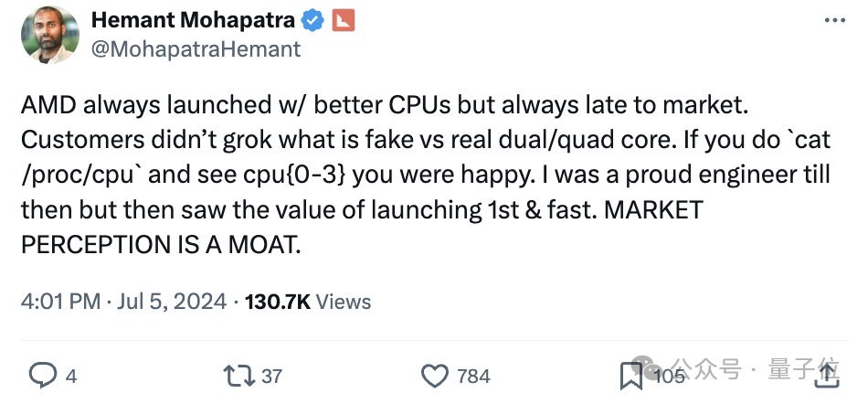
Task: Open the three-dot more options menu
Action: pyautogui.click(x=835, y=20)
